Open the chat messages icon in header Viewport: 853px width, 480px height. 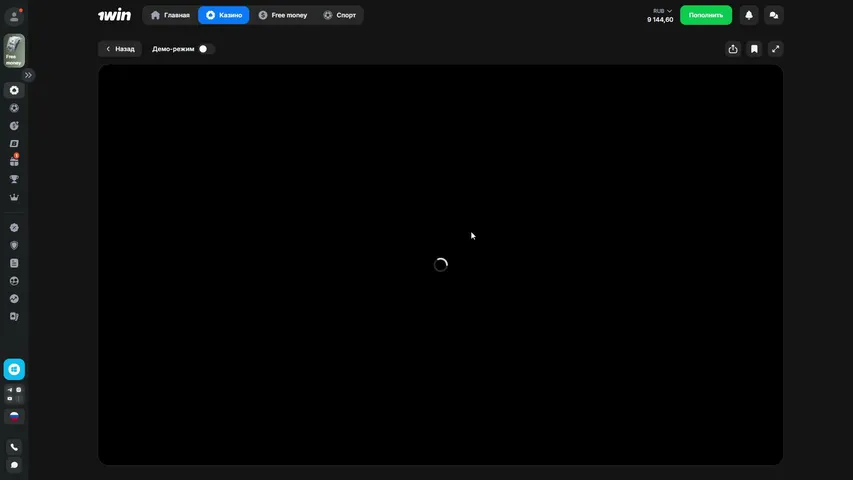click(x=774, y=15)
